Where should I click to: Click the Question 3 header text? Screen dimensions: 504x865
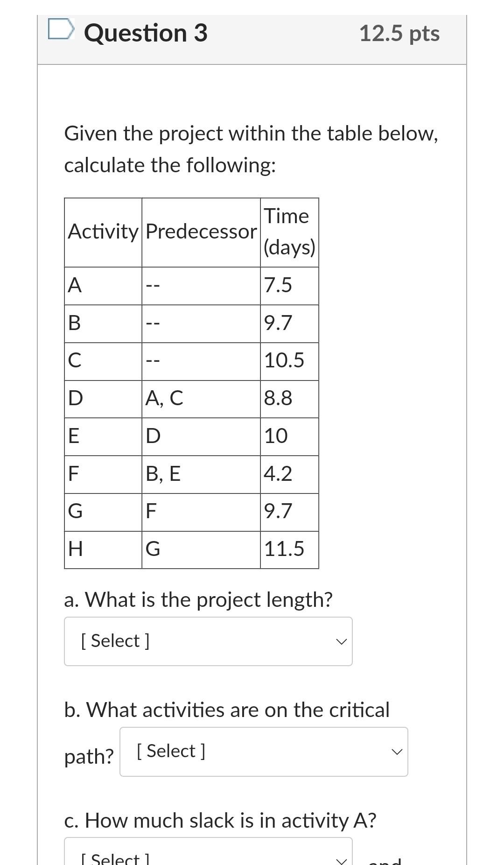click(x=146, y=32)
